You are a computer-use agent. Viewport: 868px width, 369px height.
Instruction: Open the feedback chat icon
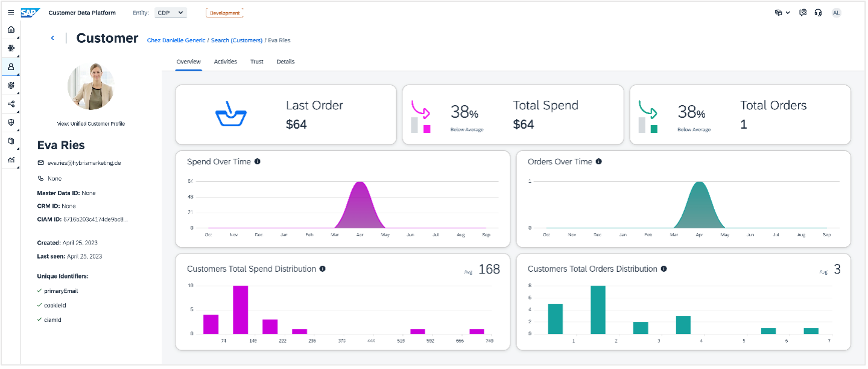(803, 13)
